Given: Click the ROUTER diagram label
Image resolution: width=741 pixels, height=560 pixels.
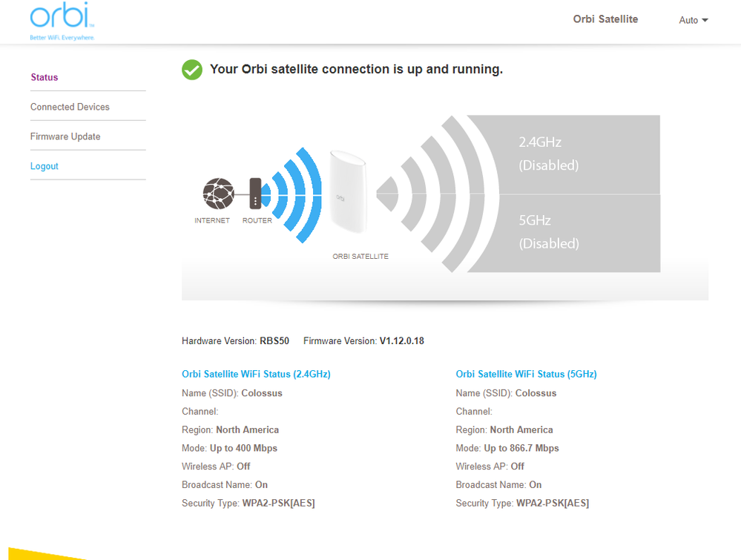Looking at the screenshot, I should [x=257, y=220].
